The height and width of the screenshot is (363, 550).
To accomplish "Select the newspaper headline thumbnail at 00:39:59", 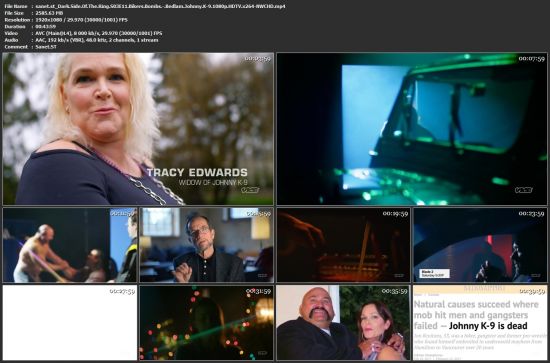I will (x=480, y=322).
